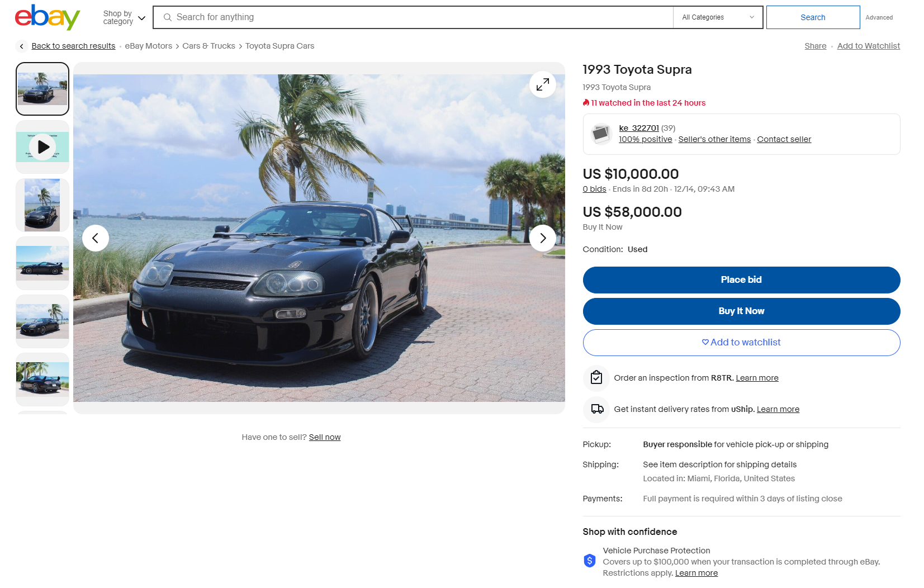Click the Vehicle Purchase Protection shield icon
Screen dimensions: 924x588
point(590,561)
